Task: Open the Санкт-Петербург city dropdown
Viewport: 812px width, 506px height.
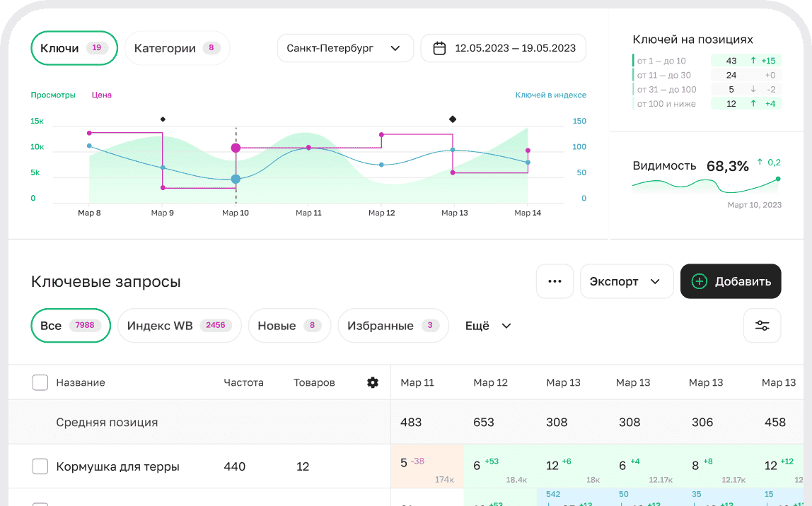Action: pyautogui.click(x=345, y=49)
